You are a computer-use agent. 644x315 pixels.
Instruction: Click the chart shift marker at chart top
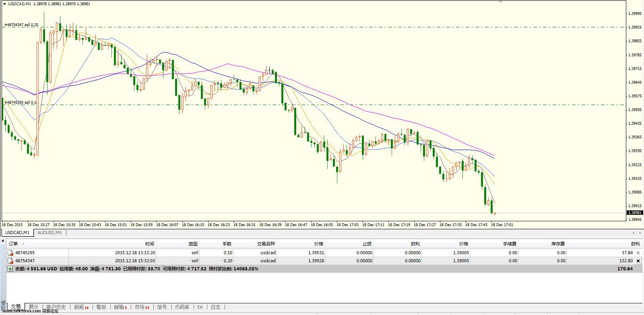(500, 2)
